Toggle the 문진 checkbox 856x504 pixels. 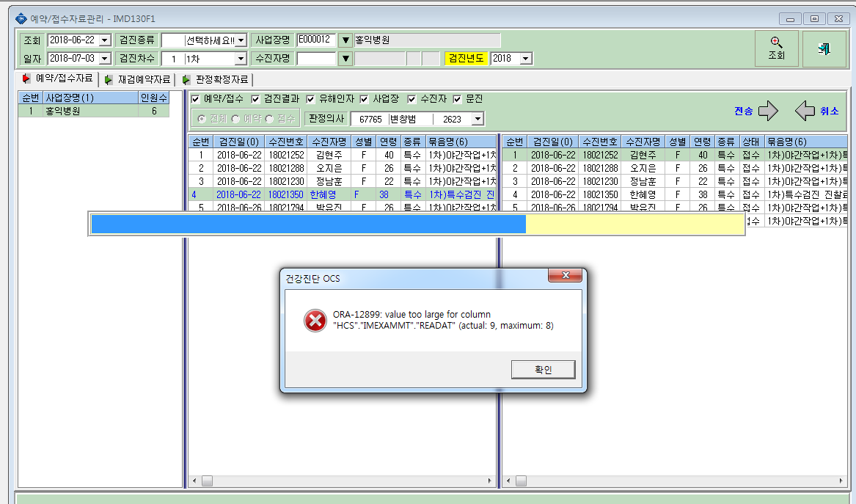pos(457,99)
